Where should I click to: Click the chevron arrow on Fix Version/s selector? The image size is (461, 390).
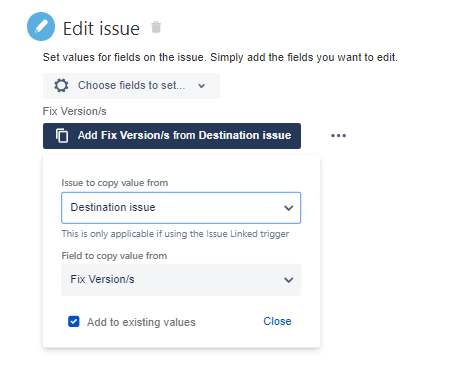pos(288,280)
